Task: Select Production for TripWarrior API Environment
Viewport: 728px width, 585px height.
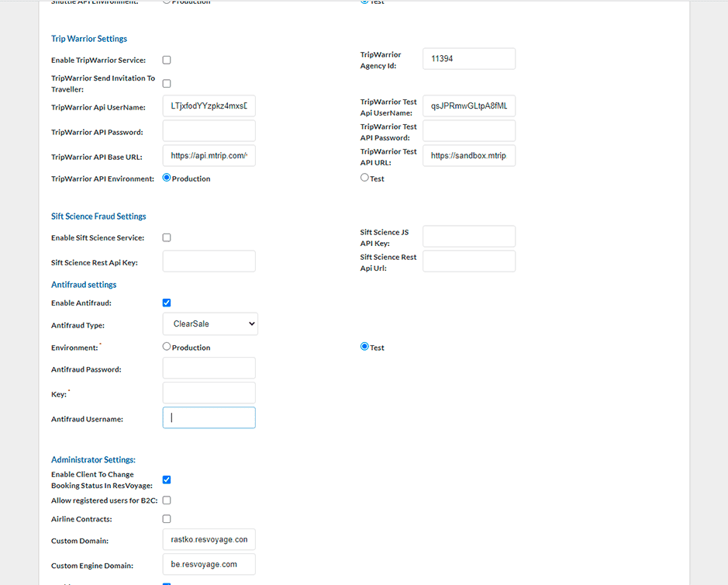Action: pyautogui.click(x=167, y=178)
